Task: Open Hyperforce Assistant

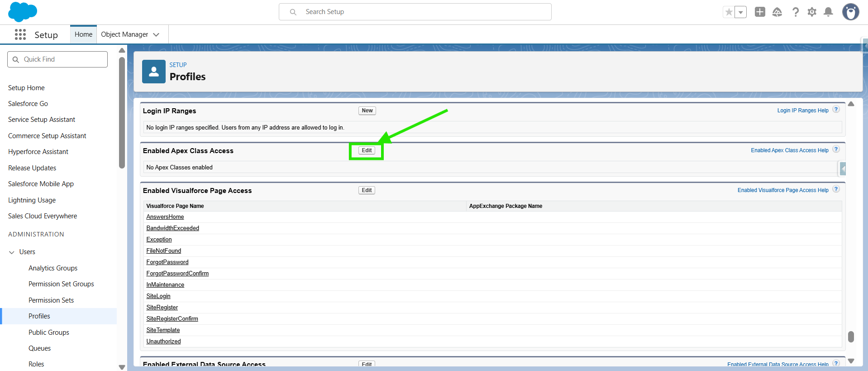Action: tap(38, 152)
